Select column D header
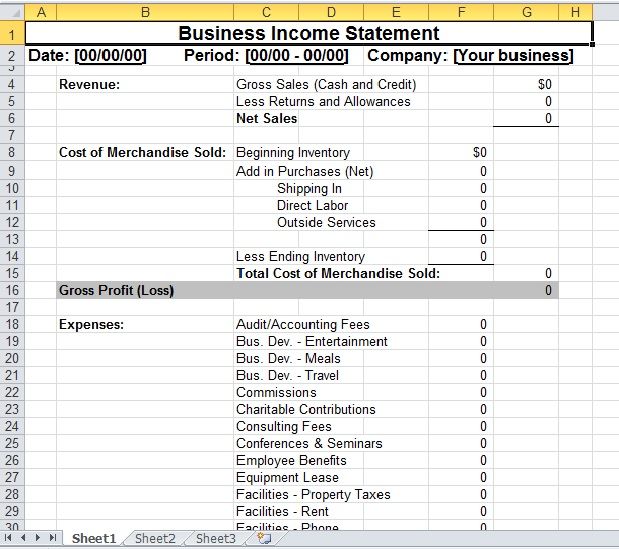 [331, 12]
